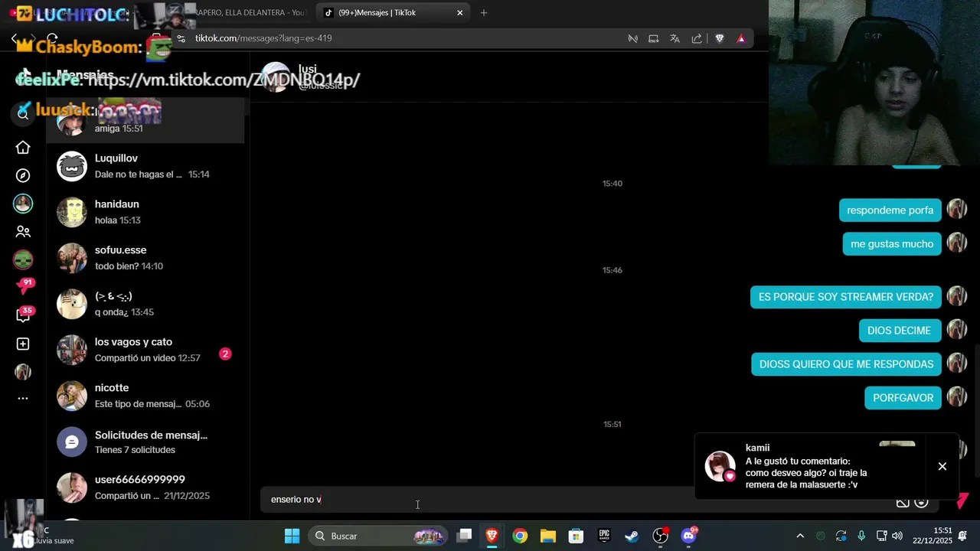The image size is (980, 551).
Task: Open Task View from taskbar
Action: (x=464, y=536)
